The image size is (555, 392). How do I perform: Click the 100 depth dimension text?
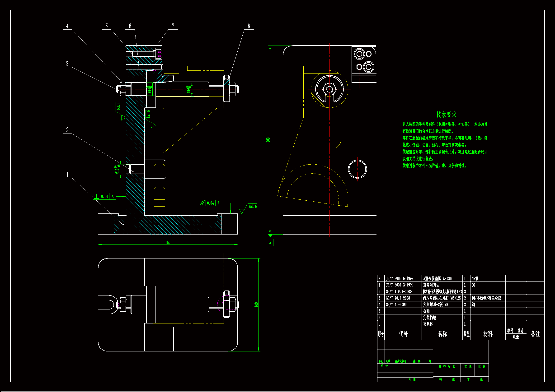pos(256,304)
